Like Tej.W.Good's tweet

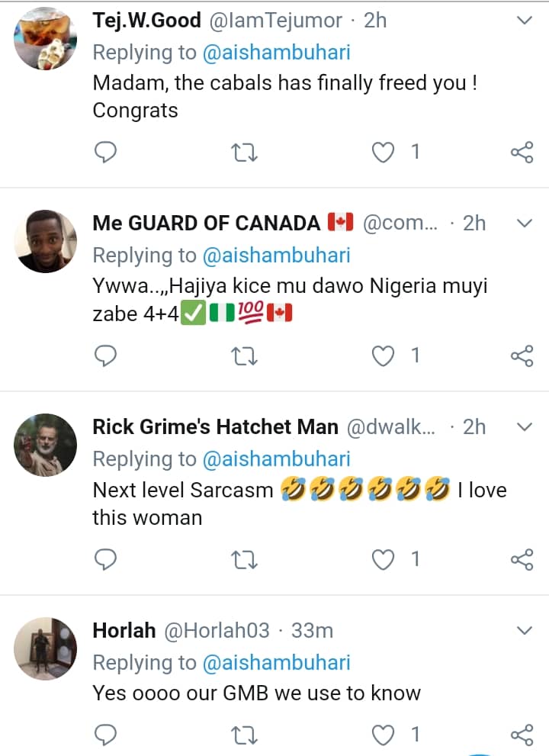[x=382, y=153]
